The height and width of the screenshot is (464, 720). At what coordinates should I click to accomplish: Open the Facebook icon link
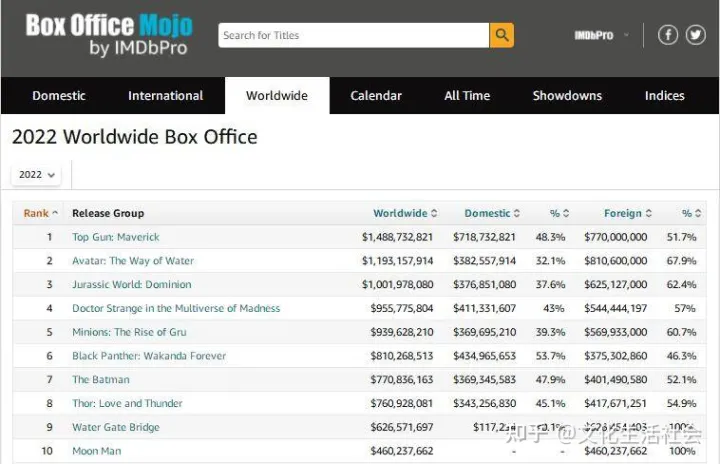(667, 35)
